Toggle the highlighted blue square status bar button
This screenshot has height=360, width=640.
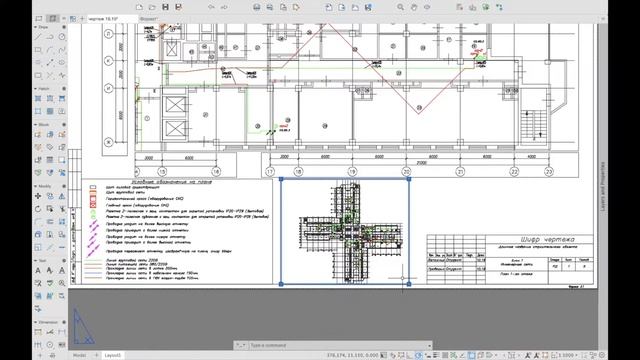[x=471, y=355]
